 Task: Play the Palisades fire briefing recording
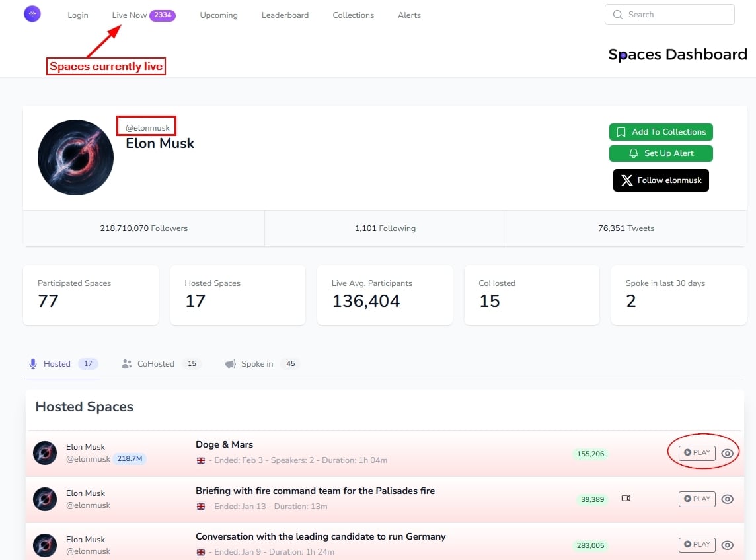[697, 499]
